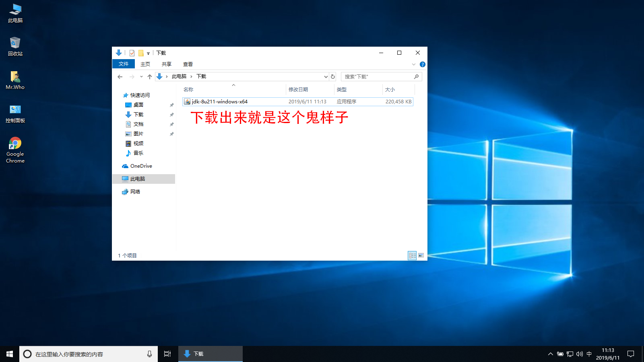Viewport: 644px width, 362px height.
Task: Switch to large icons view in status bar
Action: [x=421, y=255]
